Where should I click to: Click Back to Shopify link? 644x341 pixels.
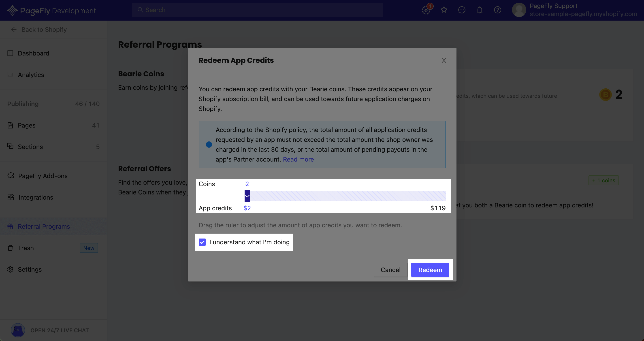click(x=44, y=30)
